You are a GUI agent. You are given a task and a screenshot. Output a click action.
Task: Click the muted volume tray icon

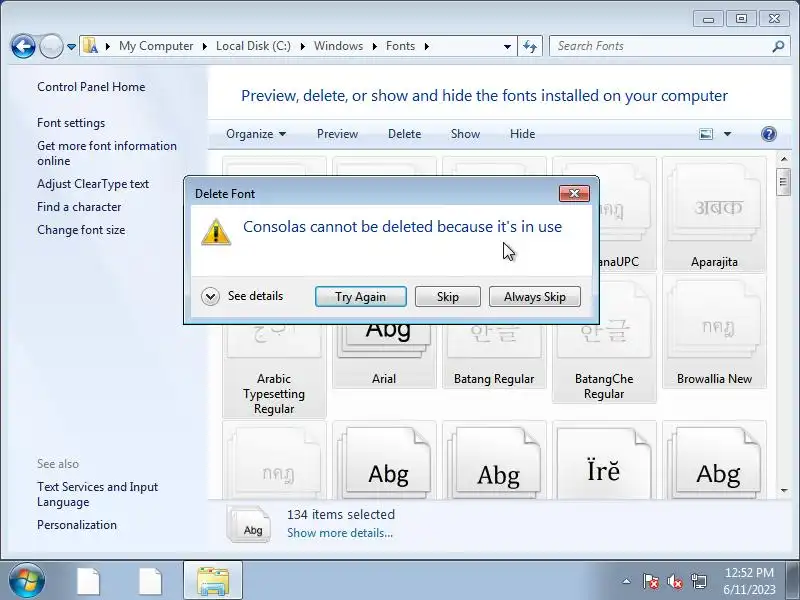[674, 581]
